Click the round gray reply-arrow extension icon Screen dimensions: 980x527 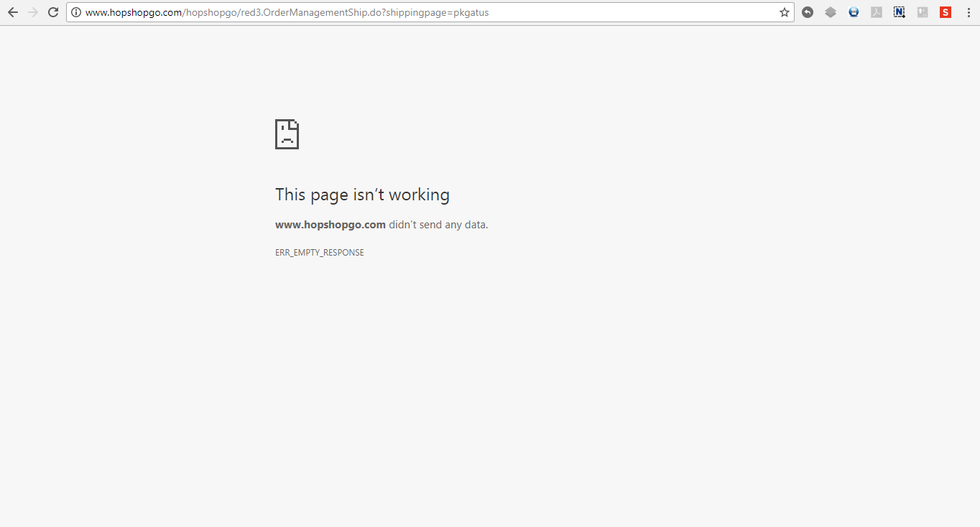pyautogui.click(x=808, y=12)
